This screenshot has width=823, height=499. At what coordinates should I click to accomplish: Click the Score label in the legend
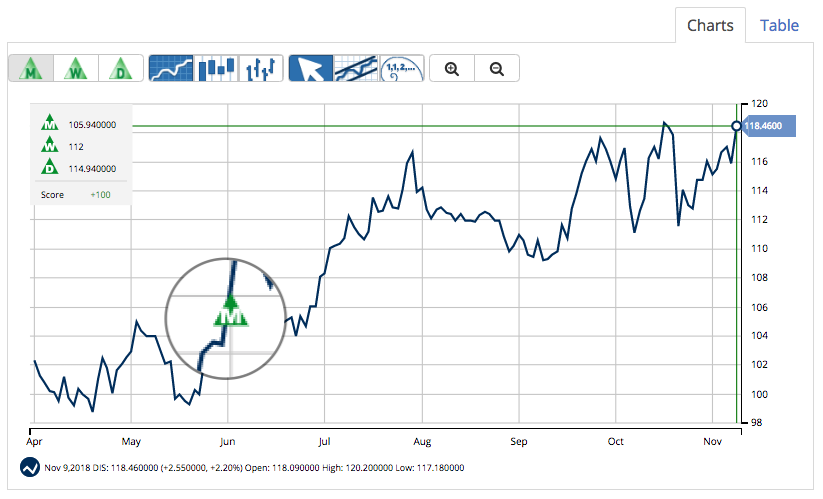52,195
